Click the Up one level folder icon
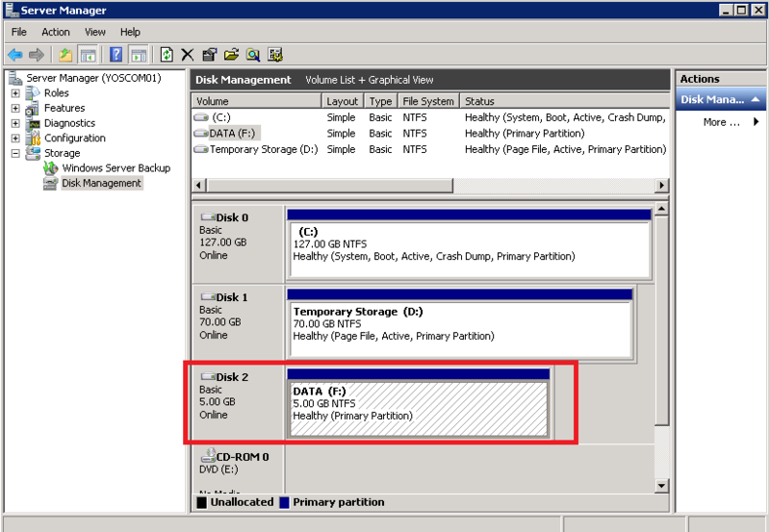 pos(65,55)
